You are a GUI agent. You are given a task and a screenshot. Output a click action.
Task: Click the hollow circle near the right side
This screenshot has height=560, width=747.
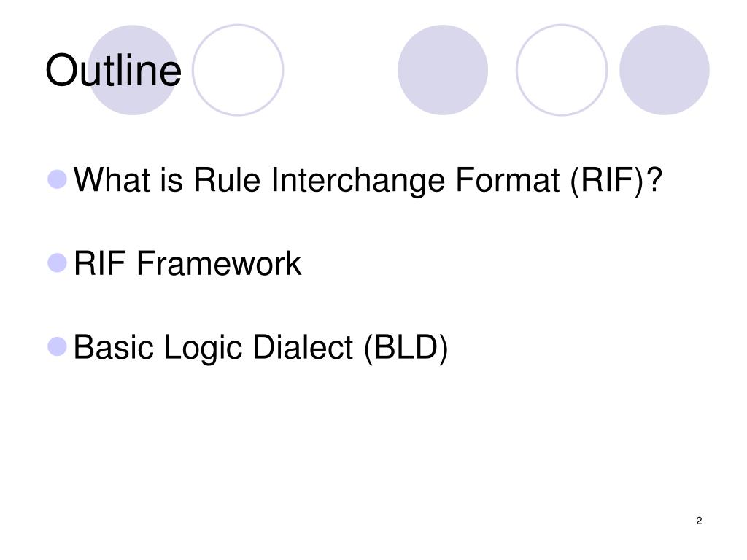pos(562,70)
